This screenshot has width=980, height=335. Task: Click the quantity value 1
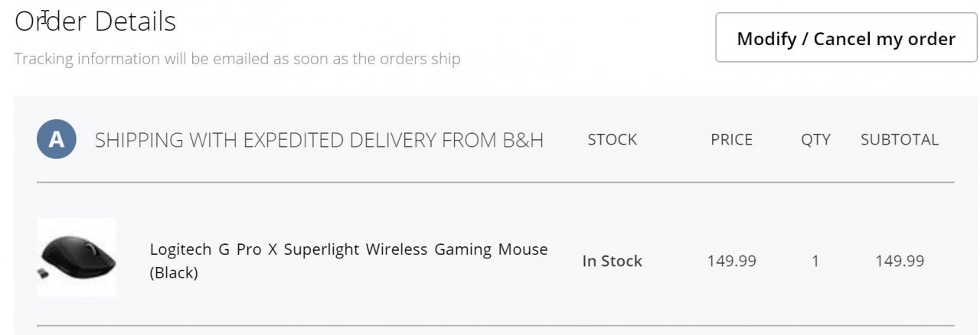[x=815, y=261]
